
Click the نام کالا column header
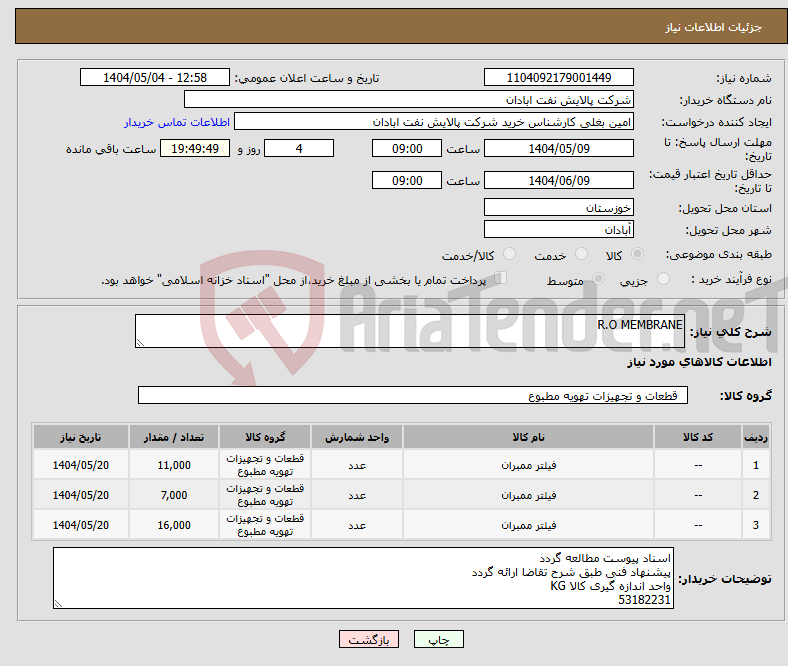point(528,437)
